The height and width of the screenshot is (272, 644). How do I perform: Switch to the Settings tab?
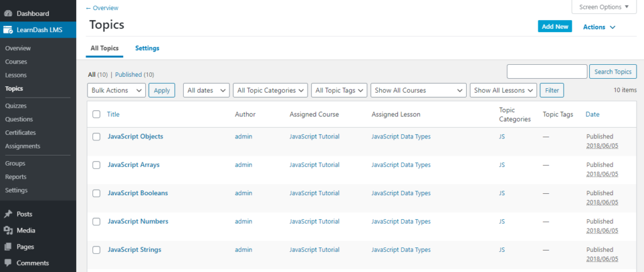click(x=147, y=48)
